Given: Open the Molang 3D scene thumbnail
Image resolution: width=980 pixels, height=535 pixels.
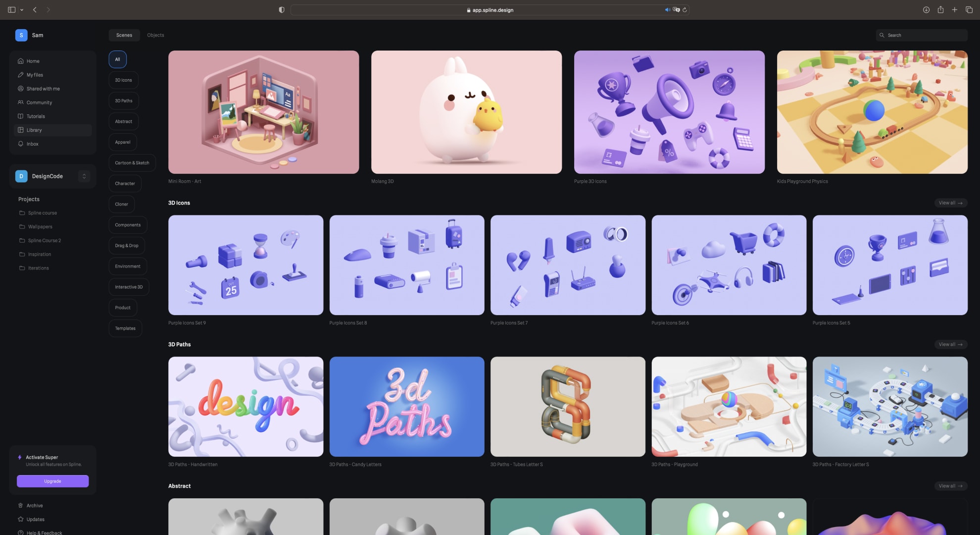Looking at the screenshot, I should point(466,112).
